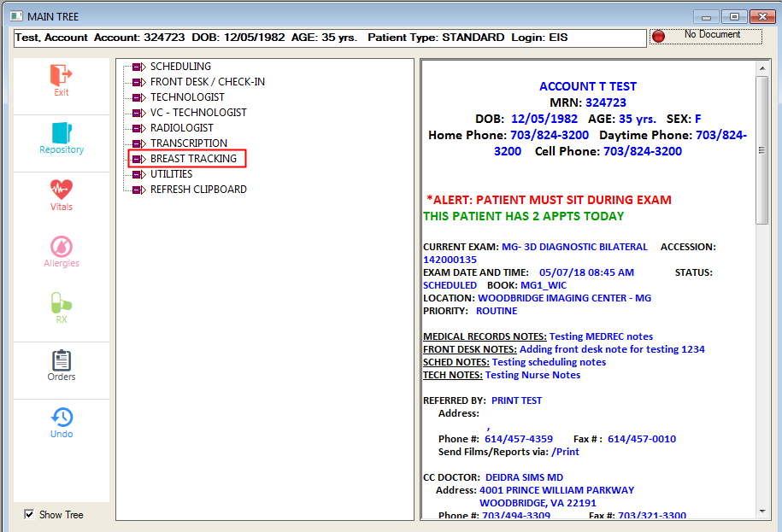Click the patient details scrollbar down arrow
The height and width of the screenshot is (532, 782).
(x=762, y=512)
